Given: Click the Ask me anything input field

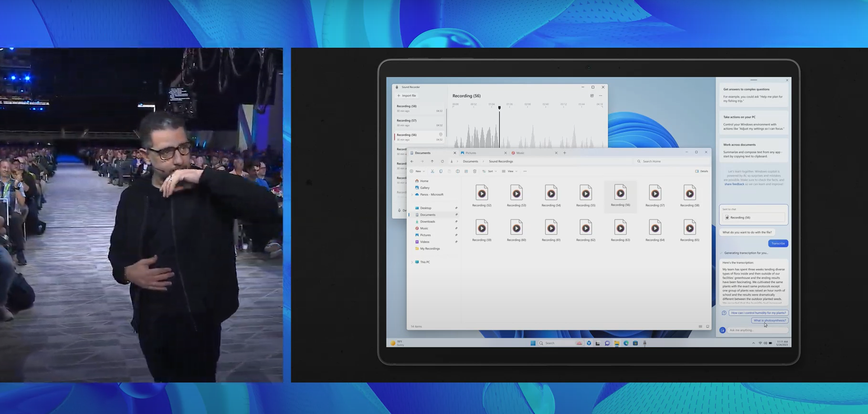Looking at the screenshot, I should (x=757, y=330).
